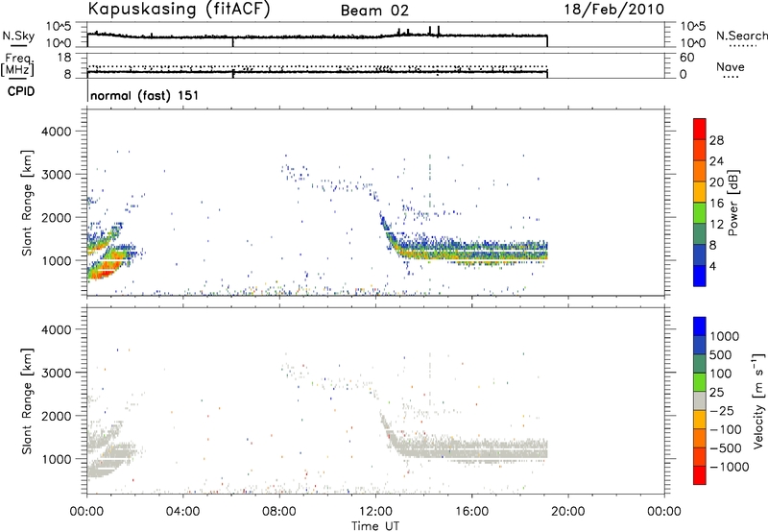Click the 'N.Search' legend label
This screenshot has height=532, width=768.
[x=741, y=36]
